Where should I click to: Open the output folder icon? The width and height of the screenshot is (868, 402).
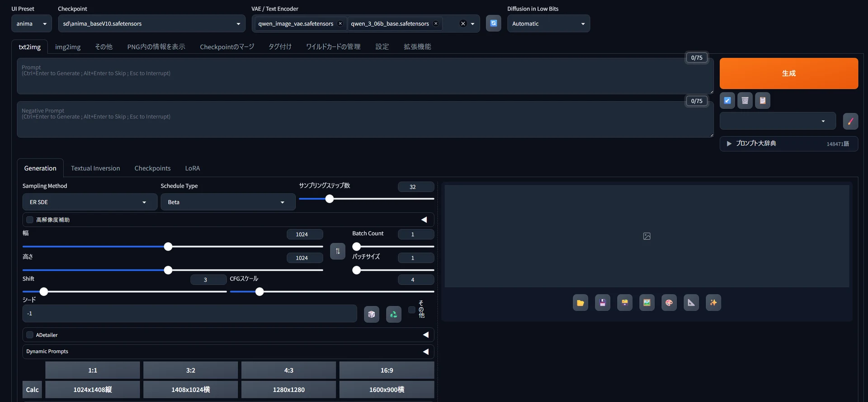click(580, 303)
